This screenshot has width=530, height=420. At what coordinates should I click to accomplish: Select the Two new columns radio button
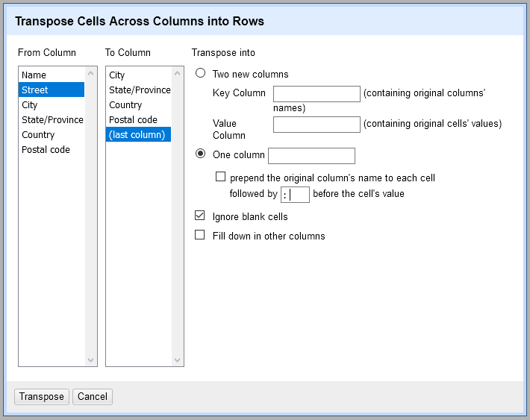200,74
